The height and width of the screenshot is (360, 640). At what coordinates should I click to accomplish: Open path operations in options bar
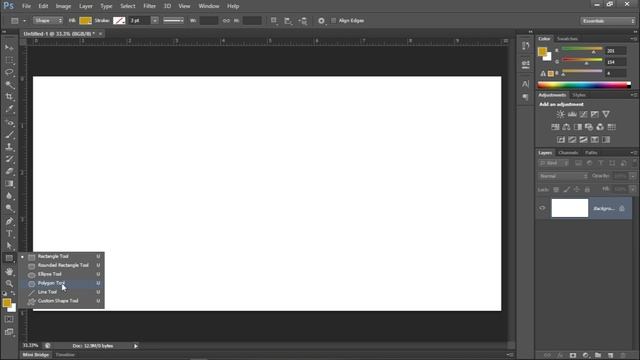274,20
